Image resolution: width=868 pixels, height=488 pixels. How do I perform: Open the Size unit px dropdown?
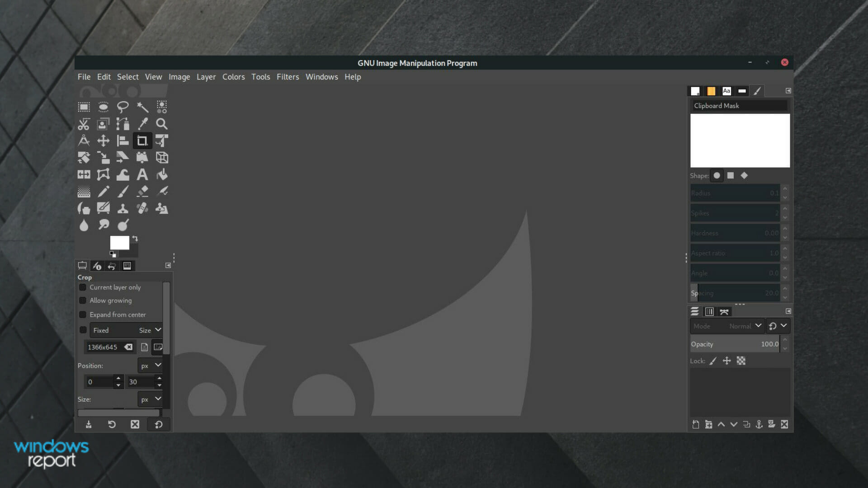[150, 399]
